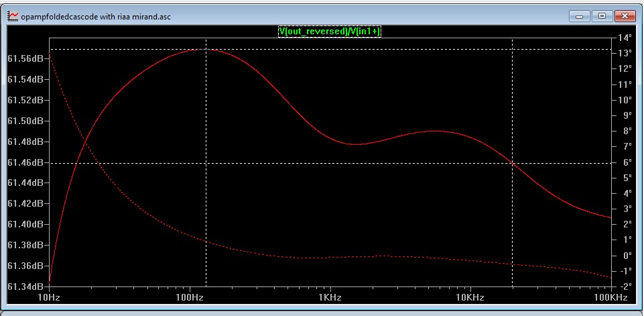644x316 pixels.
Task: Minimize the plot window
Action: pos(580,17)
